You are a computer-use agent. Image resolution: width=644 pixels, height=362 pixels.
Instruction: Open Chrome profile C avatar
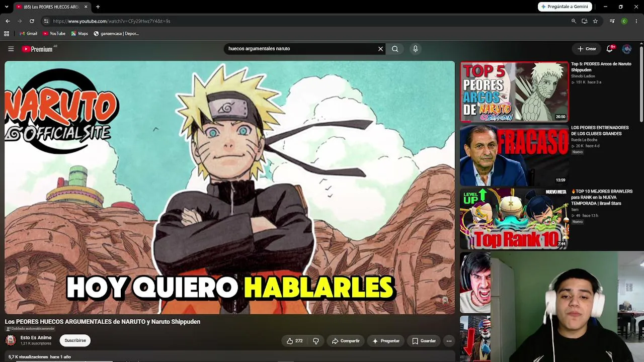(x=624, y=21)
